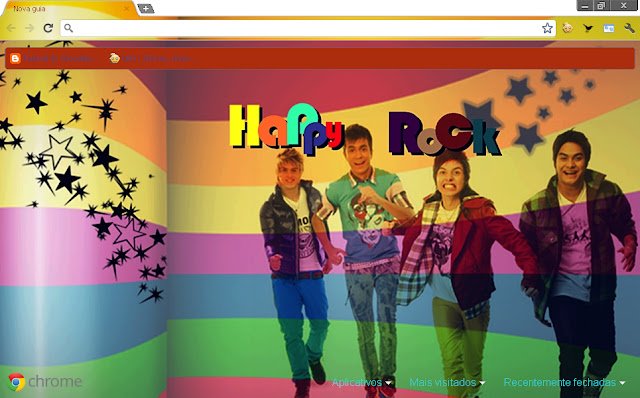Minimize the Chrome window
This screenshot has width=640, height=398.
(584, 6)
